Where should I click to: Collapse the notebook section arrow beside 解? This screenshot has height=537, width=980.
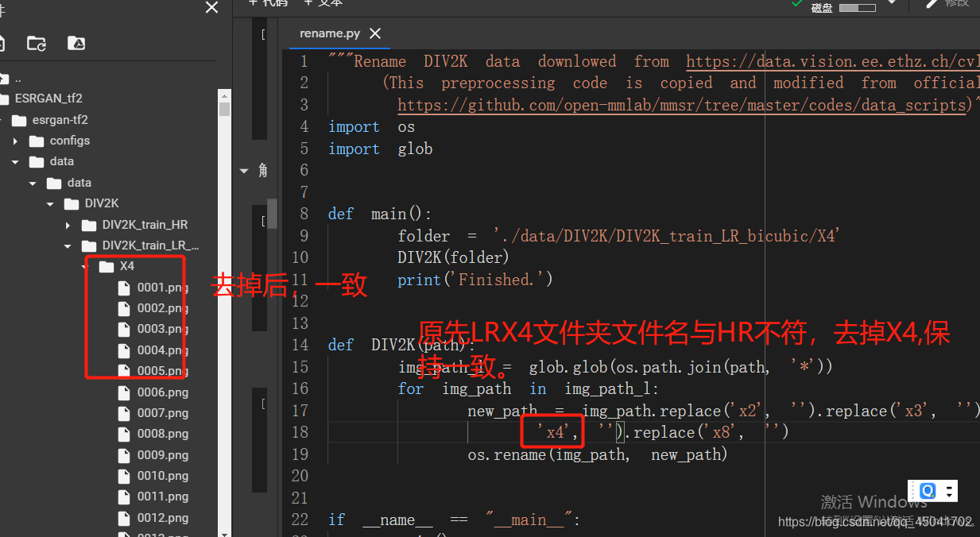244,170
